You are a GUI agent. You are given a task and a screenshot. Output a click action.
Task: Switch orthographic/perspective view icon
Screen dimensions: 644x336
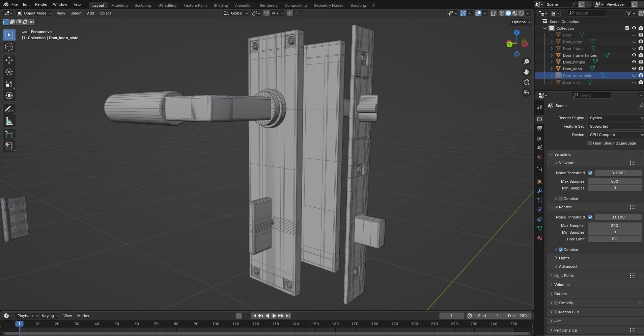tap(526, 92)
